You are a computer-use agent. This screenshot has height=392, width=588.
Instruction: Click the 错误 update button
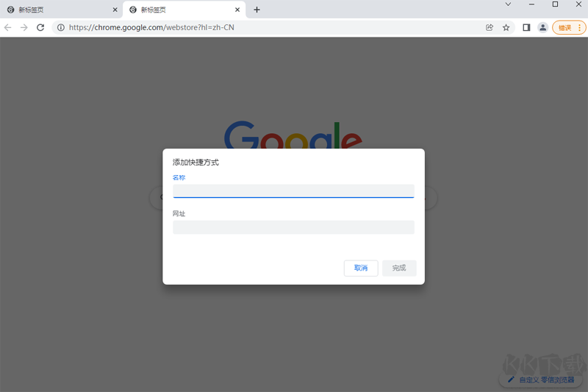[x=569, y=27]
